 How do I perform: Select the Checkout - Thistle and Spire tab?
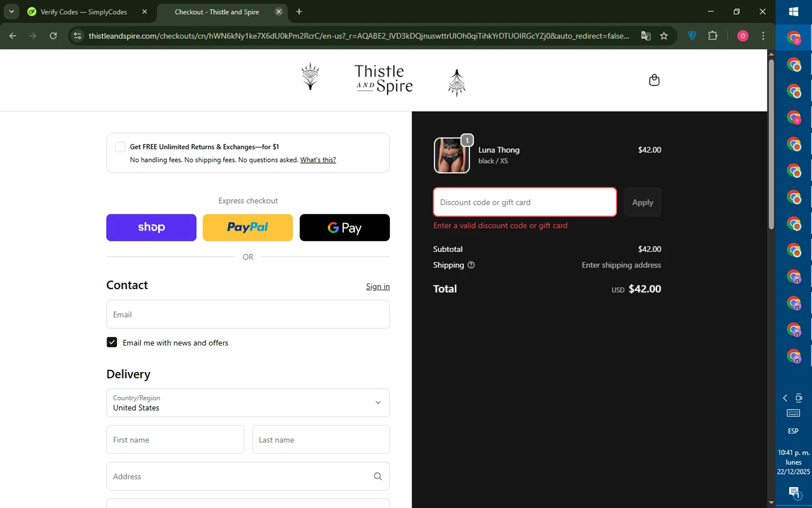[217, 12]
